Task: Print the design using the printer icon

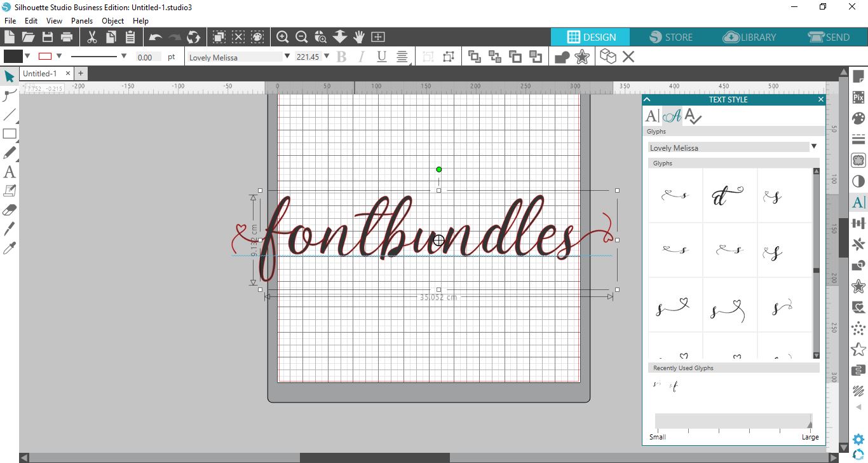Action: click(66, 37)
